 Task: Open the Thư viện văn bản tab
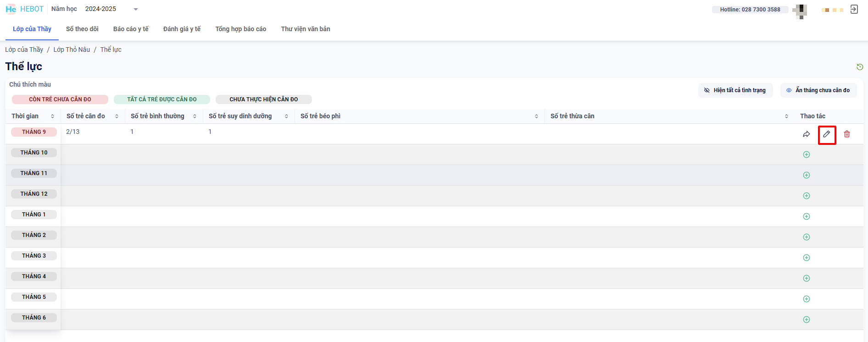coord(306,29)
